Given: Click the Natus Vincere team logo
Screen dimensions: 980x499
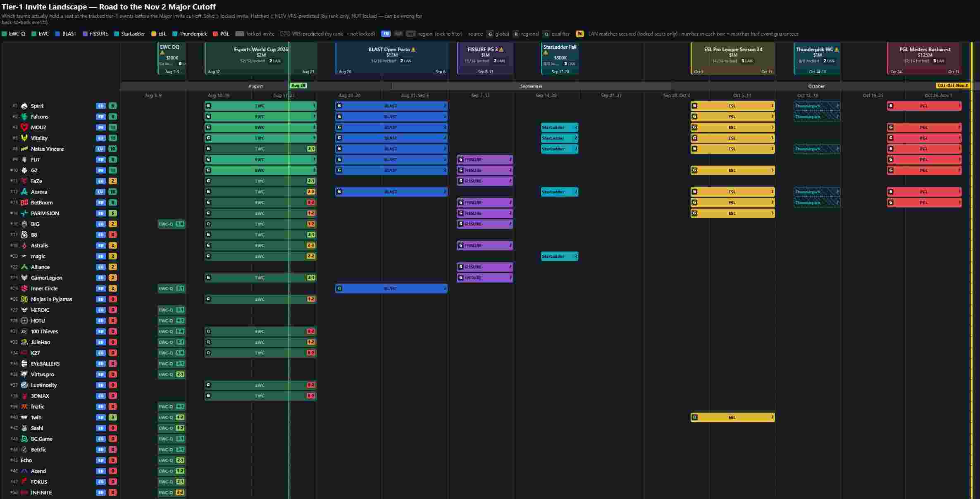Looking at the screenshot, I should 24,149.
